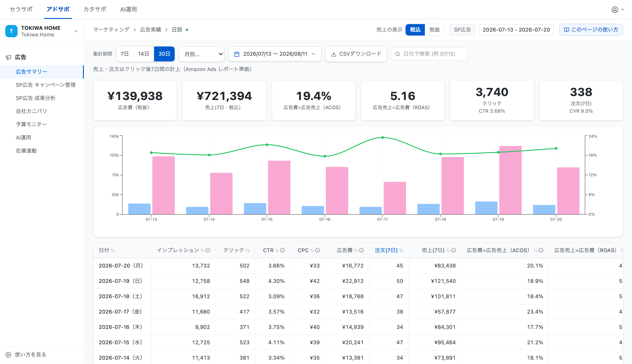This screenshot has width=632, height=364.
Task: Expand the 2026/07/13 ～ 2026/08/11 range chevron
Action: [x=314, y=54]
